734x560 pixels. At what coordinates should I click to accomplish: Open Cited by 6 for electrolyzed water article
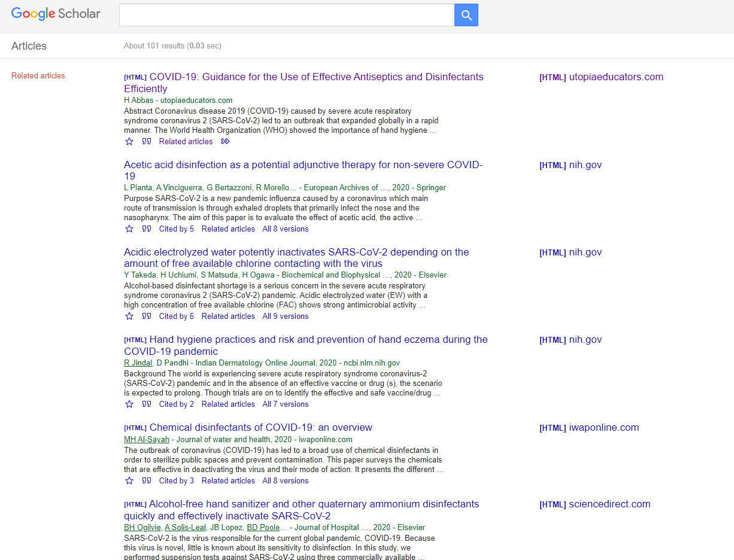pyautogui.click(x=176, y=316)
